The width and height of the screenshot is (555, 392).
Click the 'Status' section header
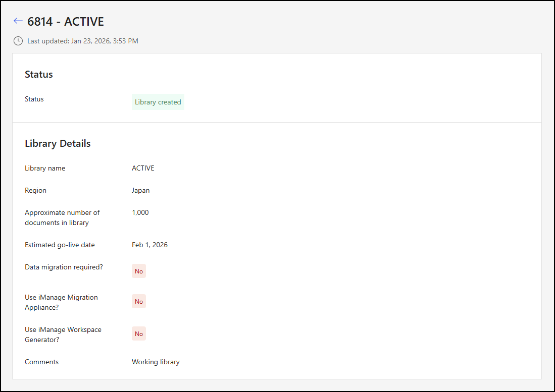tap(38, 74)
